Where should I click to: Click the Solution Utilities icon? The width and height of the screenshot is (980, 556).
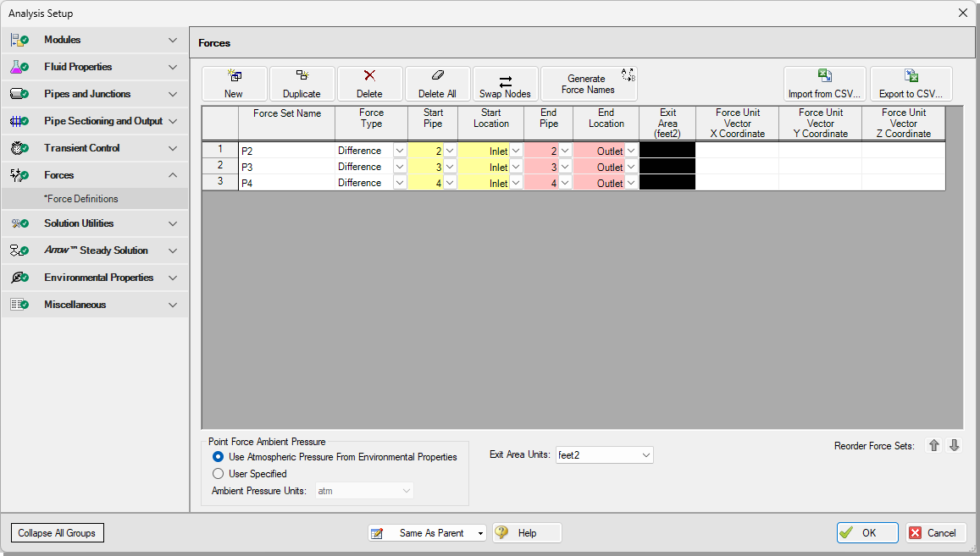19,223
